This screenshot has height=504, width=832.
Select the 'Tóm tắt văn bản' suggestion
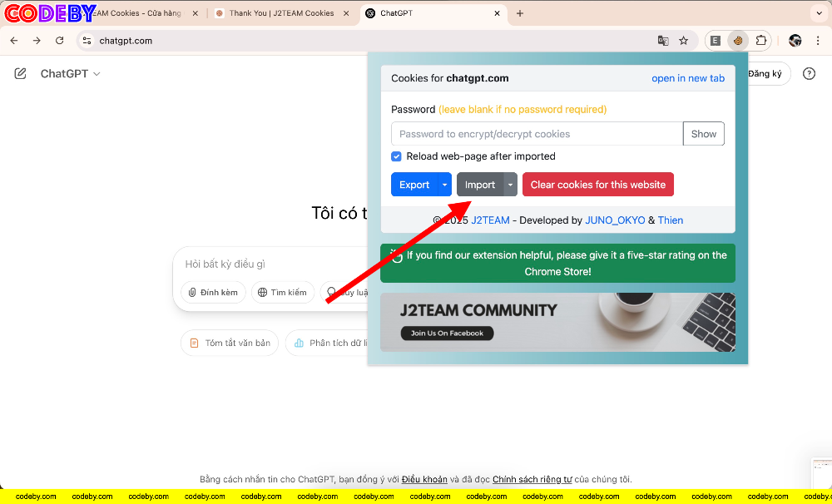point(230,343)
